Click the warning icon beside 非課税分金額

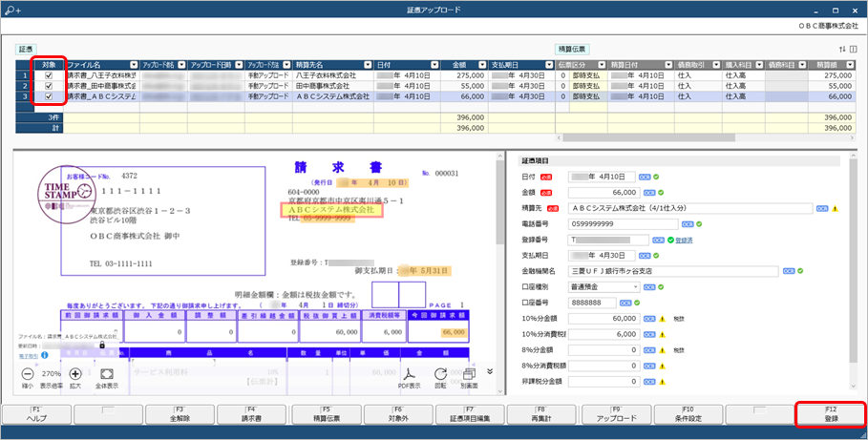[662, 382]
